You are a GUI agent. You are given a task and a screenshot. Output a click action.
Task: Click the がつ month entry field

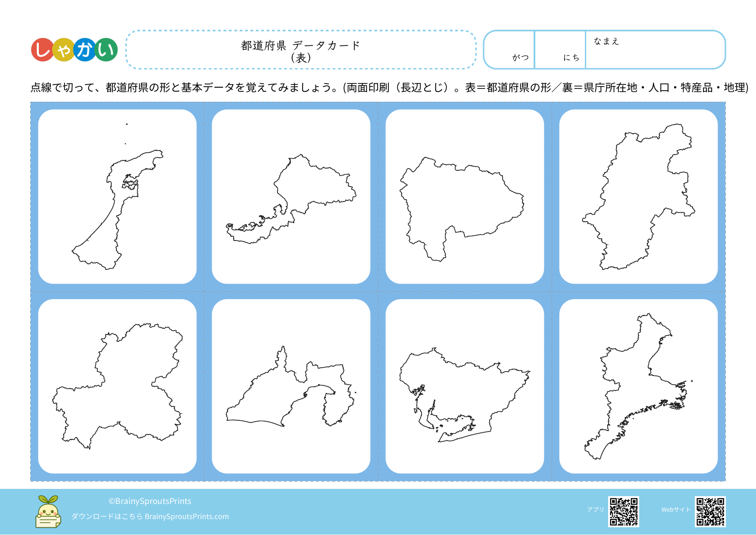[x=509, y=50]
